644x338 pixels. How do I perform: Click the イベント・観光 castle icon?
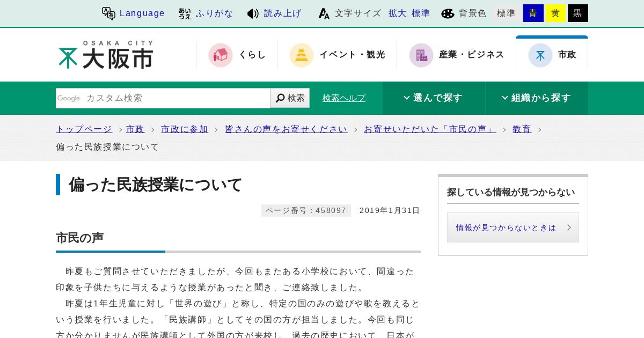coord(302,55)
